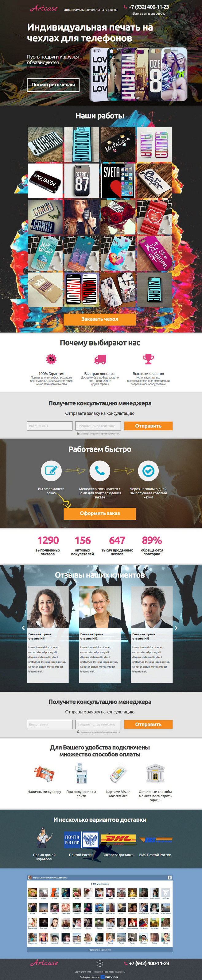Click the trophy high quality icon
The image size is (202, 980).
coord(148,359)
